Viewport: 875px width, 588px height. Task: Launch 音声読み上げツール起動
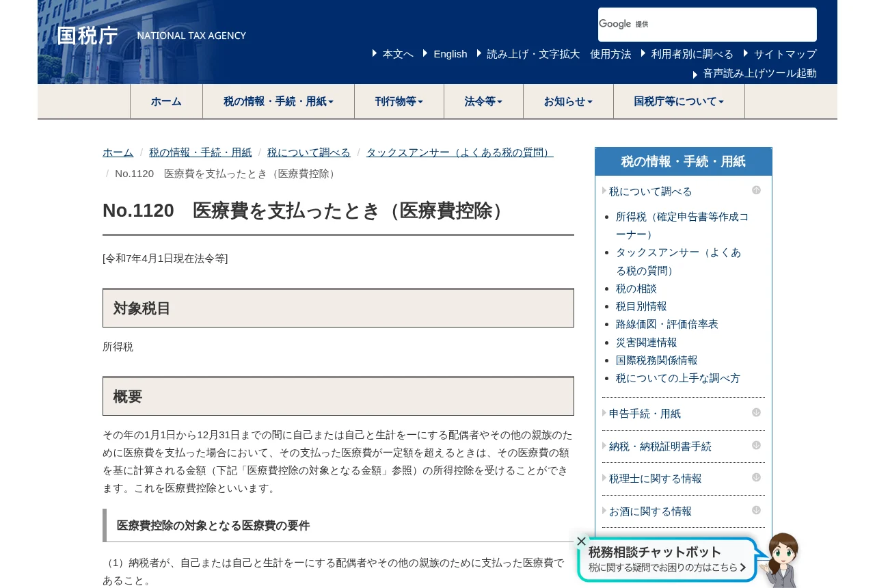(x=759, y=73)
